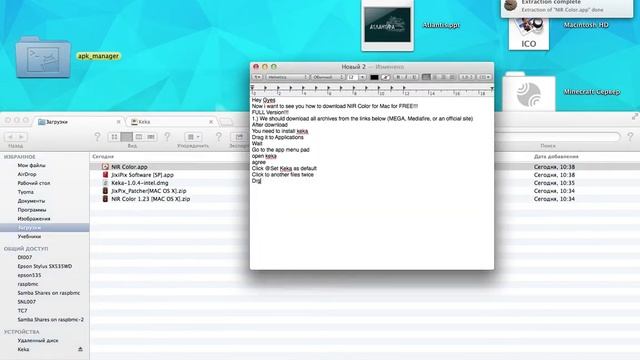640x360 pixels.
Task: Select Изображения in the sidebar
Action: pyautogui.click(x=34, y=219)
